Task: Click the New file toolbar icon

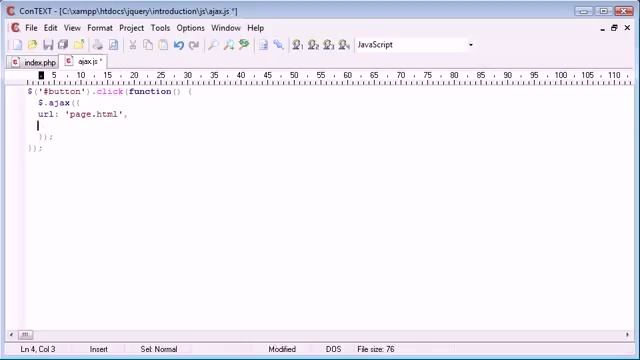Action: coord(17,45)
